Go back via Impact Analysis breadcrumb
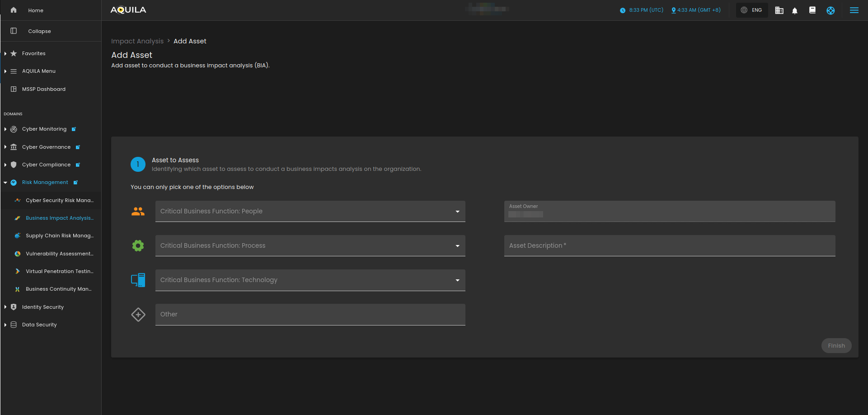Viewport: 868px width, 415px height. pyautogui.click(x=137, y=41)
